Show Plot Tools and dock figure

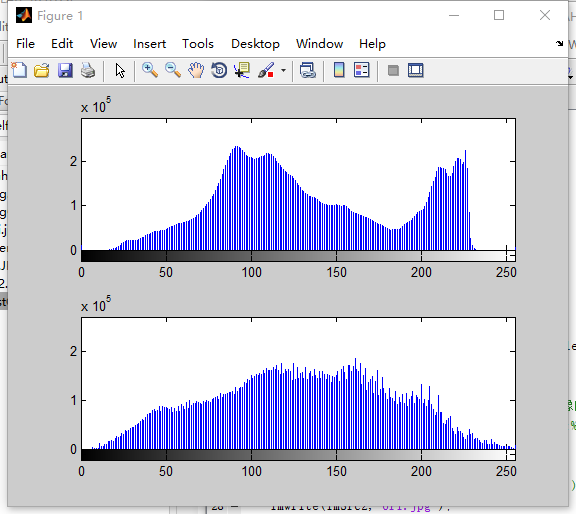click(x=416, y=70)
